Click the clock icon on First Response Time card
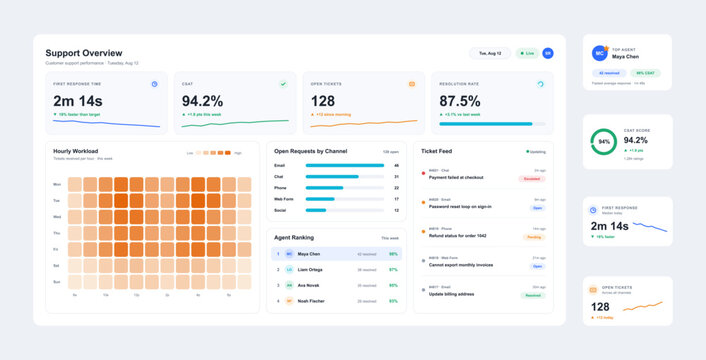 pyautogui.click(x=154, y=84)
